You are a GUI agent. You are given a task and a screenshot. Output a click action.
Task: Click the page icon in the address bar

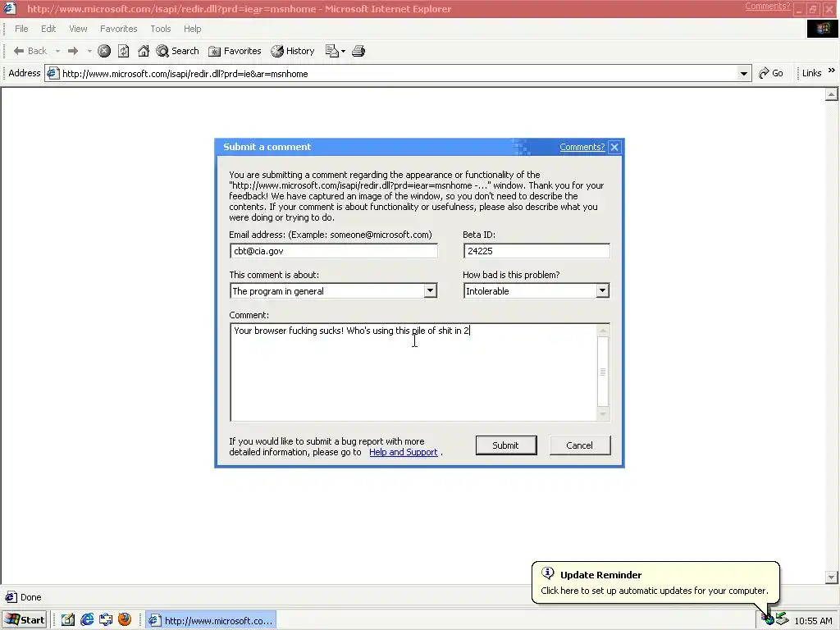(52, 73)
